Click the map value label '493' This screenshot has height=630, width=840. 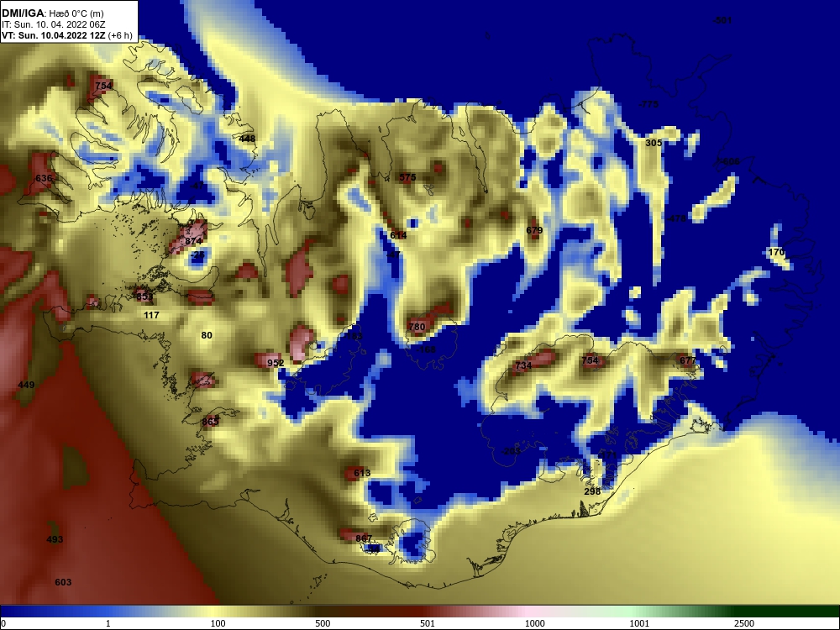(x=55, y=539)
